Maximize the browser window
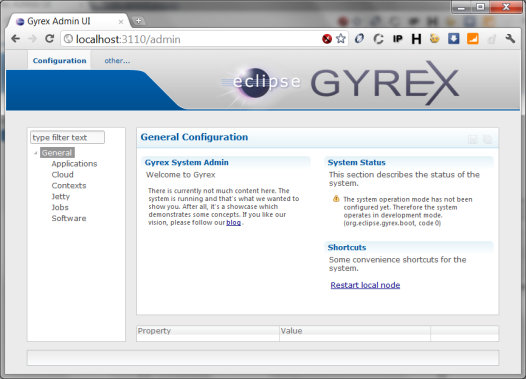This screenshot has width=526, height=379. 480,7
